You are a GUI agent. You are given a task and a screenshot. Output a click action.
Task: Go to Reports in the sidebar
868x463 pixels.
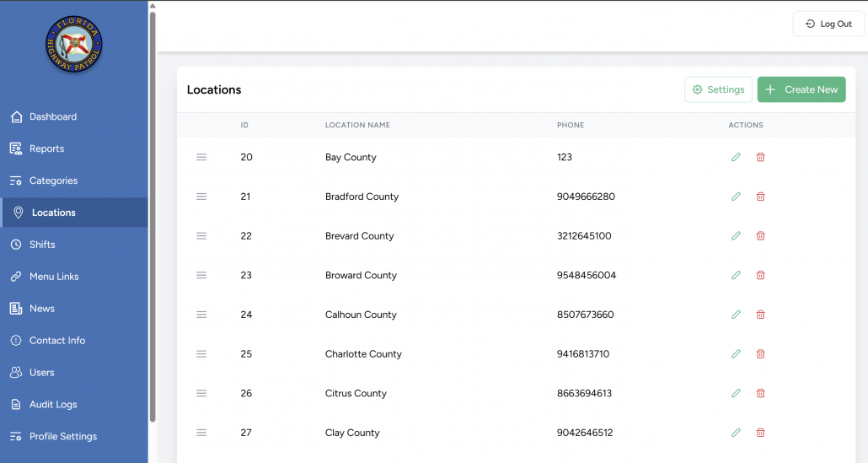(46, 148)
